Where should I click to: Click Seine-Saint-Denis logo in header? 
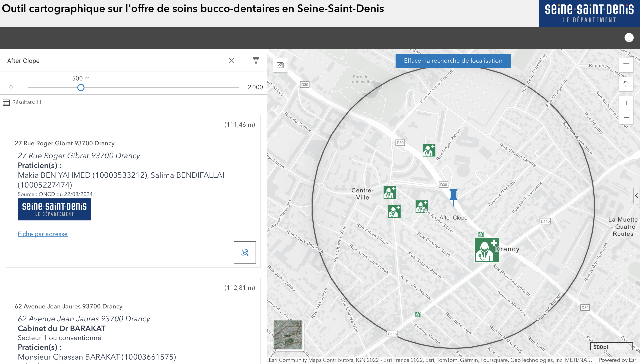coord(589,14)
